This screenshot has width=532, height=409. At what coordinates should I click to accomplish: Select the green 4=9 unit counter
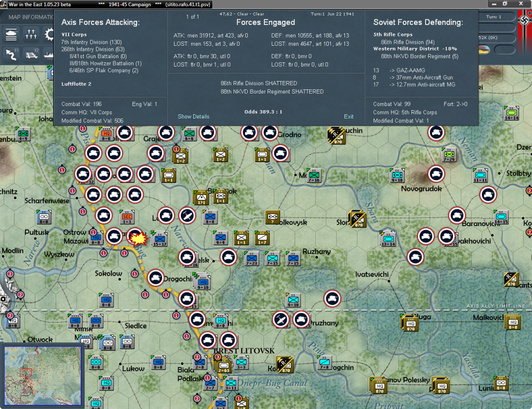click(x=23, y=134)
